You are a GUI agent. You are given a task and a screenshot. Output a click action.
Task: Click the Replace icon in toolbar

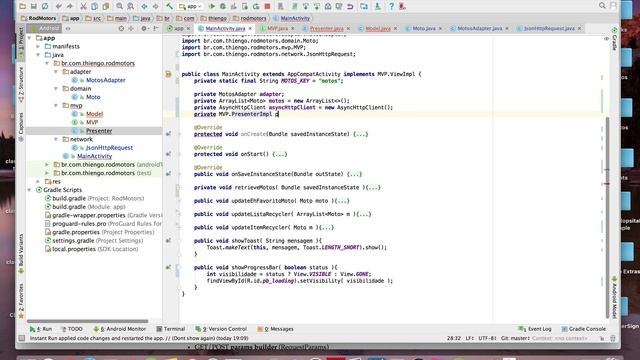(131, 6)
